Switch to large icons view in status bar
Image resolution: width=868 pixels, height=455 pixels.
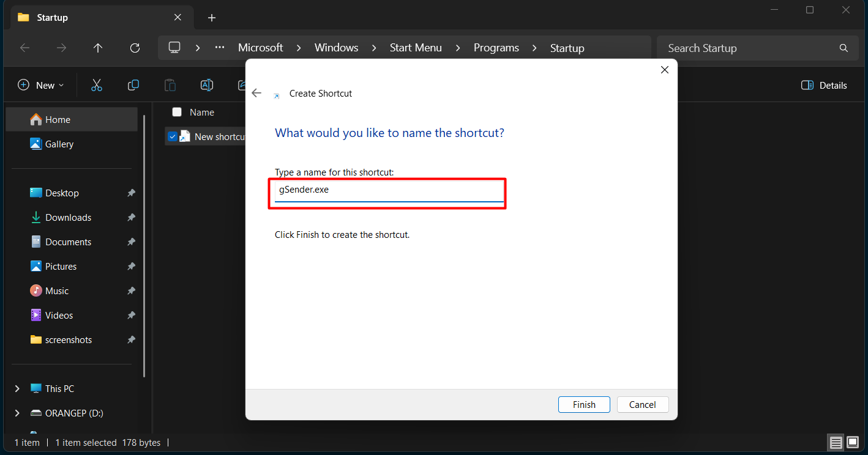pyautogui.click(x=853, y=442)
